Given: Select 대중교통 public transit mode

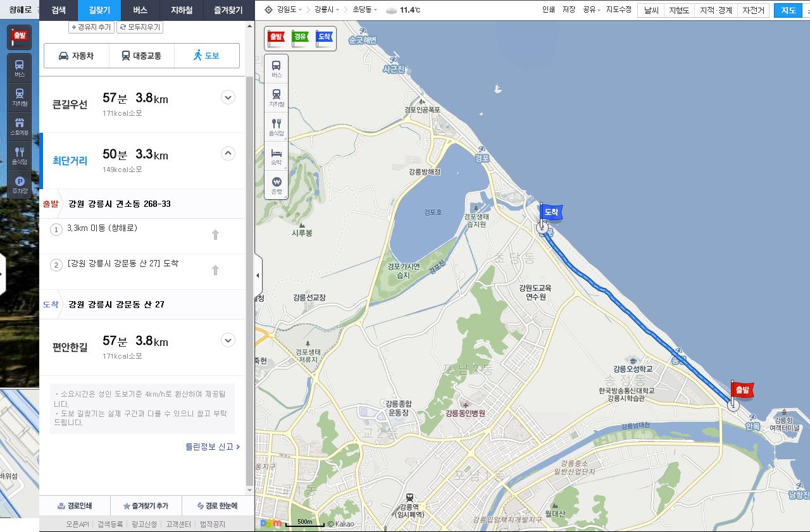Looking at the screenshot, I should (141, 56).
